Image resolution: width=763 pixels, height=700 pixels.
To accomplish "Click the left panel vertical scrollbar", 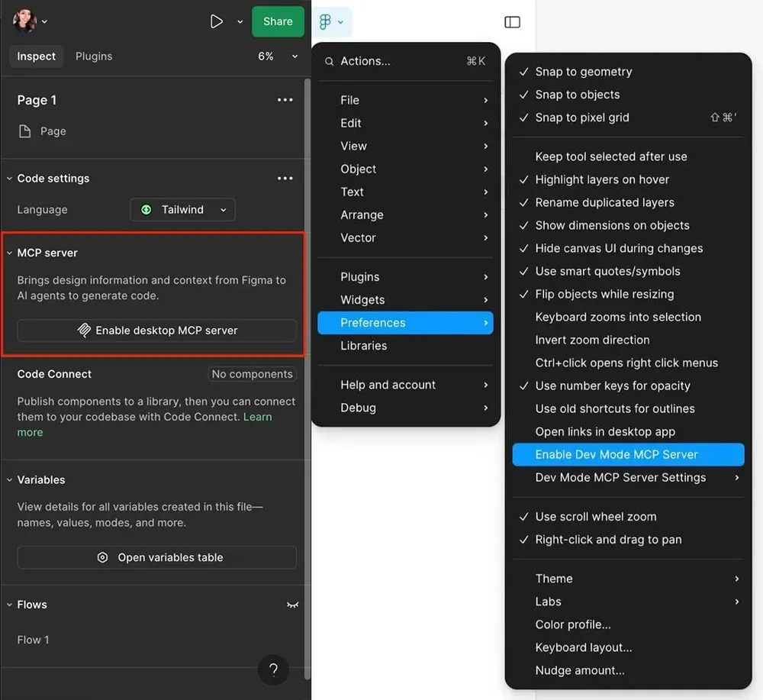I will (x=307, y=379).
